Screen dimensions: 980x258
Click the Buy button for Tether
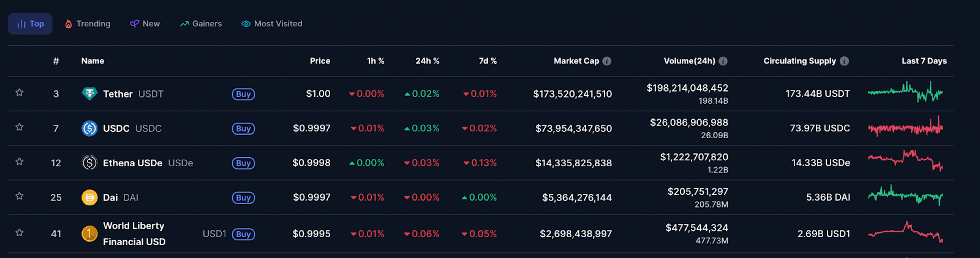[243, 94]
